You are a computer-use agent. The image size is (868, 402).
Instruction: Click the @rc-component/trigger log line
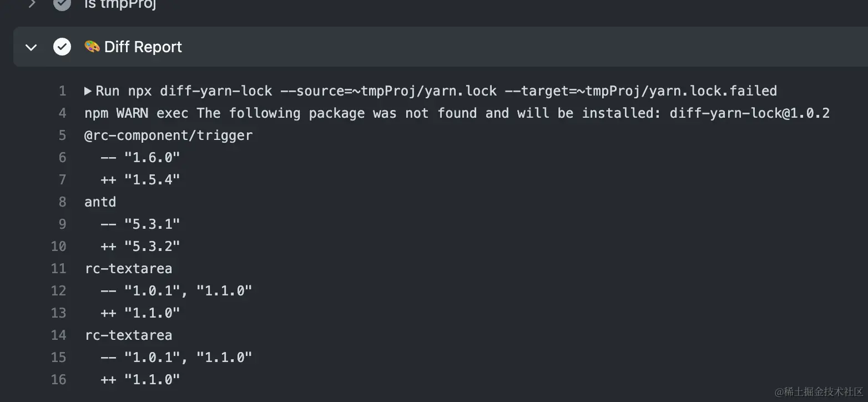169,135
